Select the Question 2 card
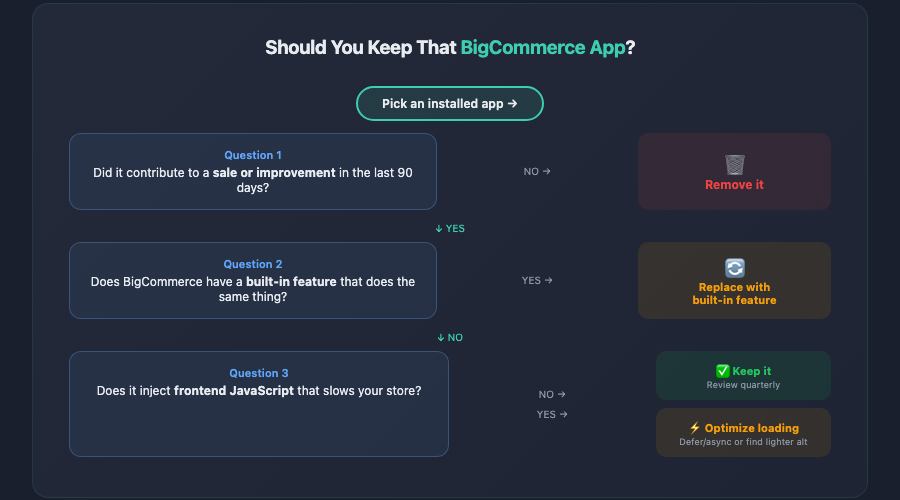The height and width of the screenshot is (500, 900). pyautogui.click(x=253, y=280)
